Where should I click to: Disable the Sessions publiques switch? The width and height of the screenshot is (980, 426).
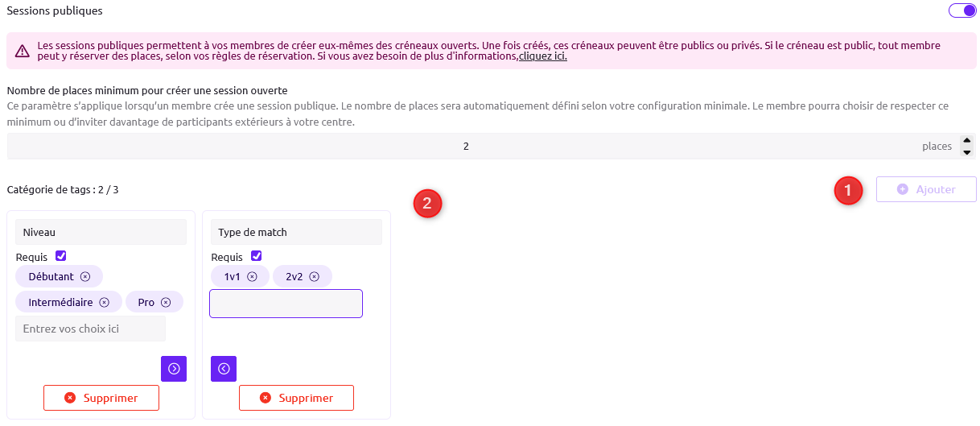961,10
